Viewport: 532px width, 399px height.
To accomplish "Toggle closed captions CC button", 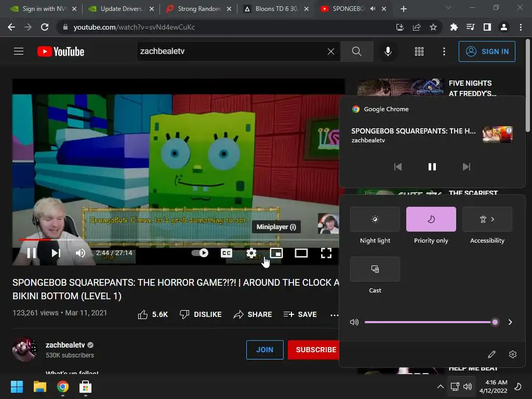I will tap(227, 253).
